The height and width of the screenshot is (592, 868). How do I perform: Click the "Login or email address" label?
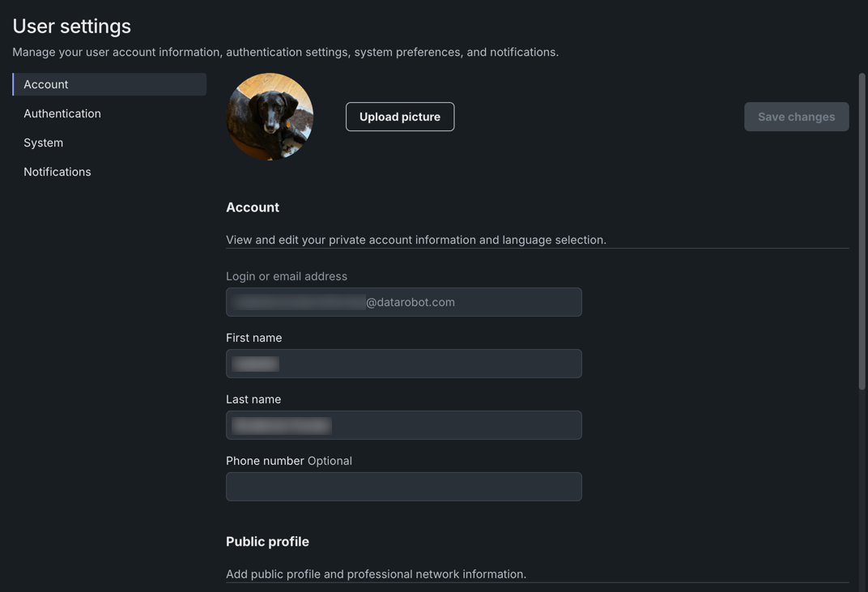[x=287, y=276]
